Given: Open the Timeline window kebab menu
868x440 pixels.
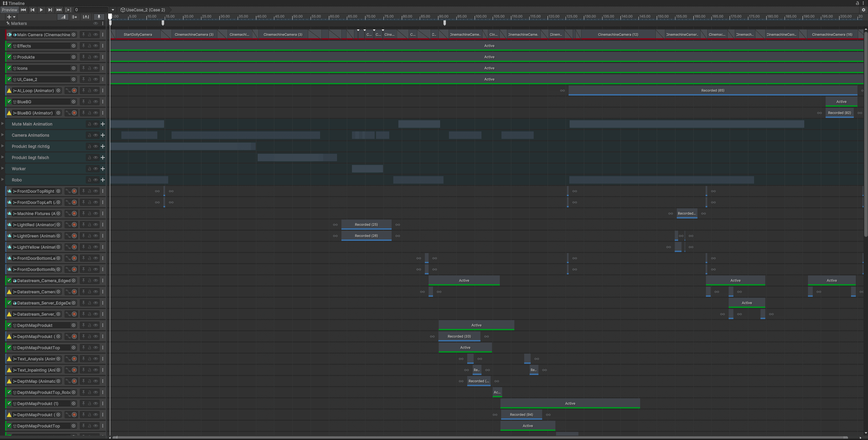Looking at the screenshot, I should click(863, 3).
